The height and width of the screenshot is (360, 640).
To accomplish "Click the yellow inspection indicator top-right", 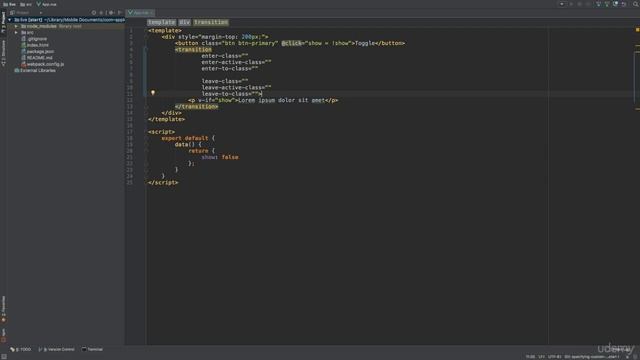I will click(637, 30).
